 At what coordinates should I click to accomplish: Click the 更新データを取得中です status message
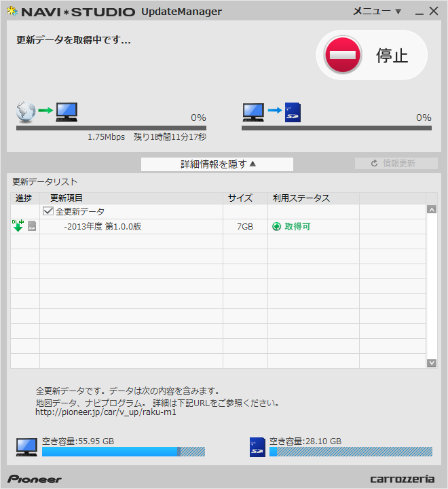tap(73, 40)
